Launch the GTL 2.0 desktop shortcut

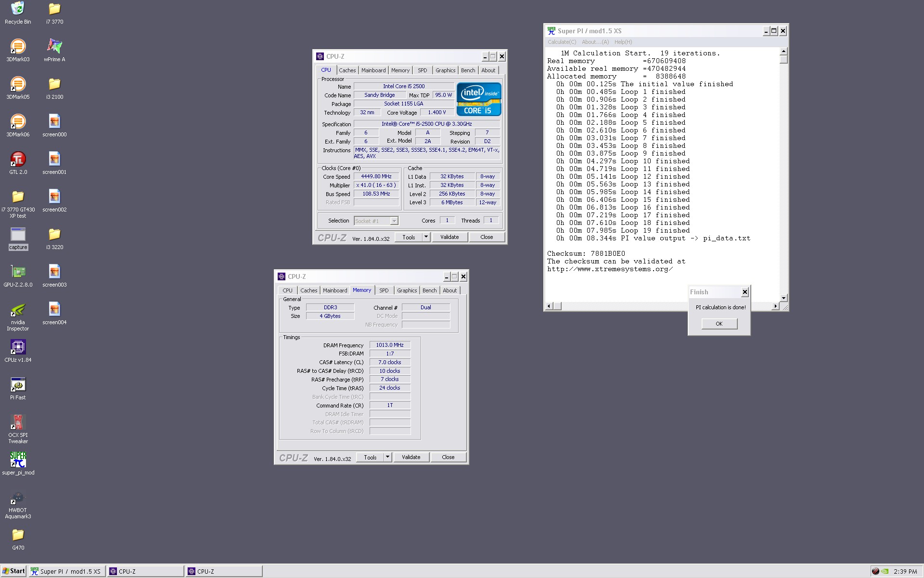pyautogui.click(x=18, y=163)
